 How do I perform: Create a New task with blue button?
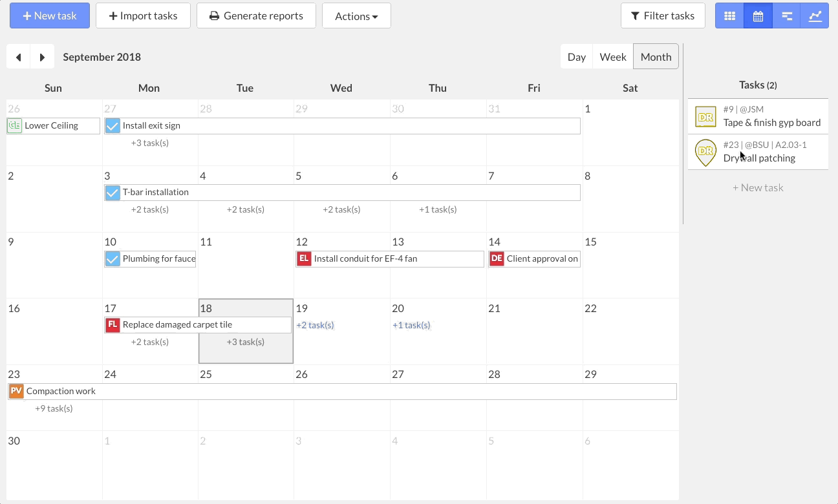pyautogui.click(x=50, y=16)
